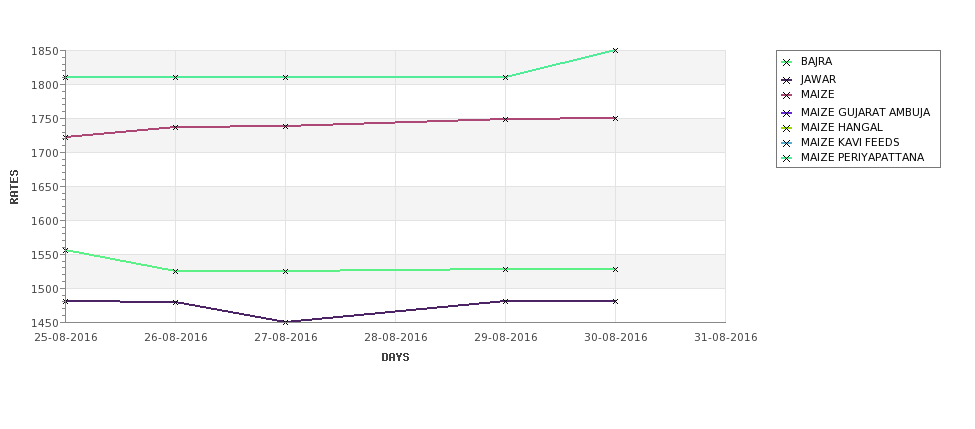This screenshot has width=975, height=429.
Task: Click the RATES axis title
Action: point(14,187)
